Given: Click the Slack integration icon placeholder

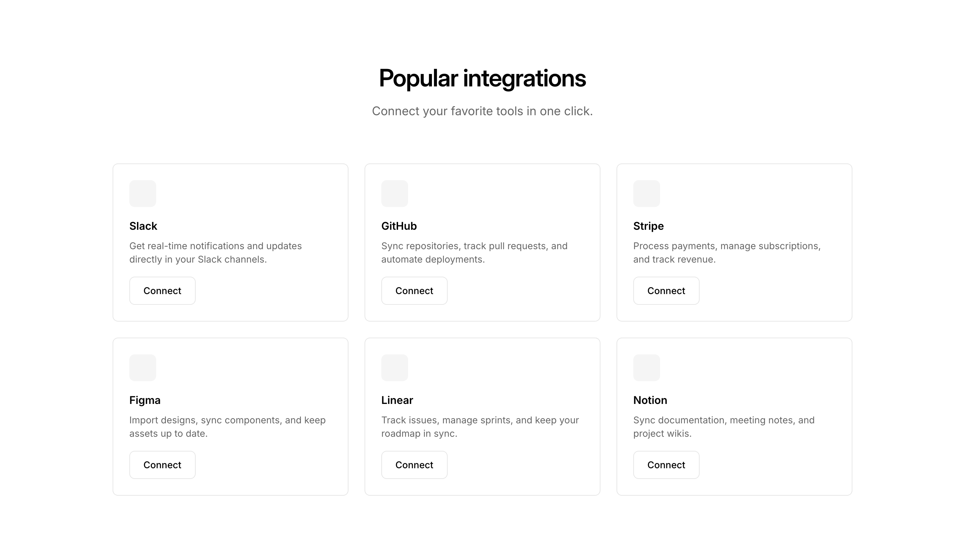Looking at the screenshot, I should pyautogui.click(x=142, y=193).
